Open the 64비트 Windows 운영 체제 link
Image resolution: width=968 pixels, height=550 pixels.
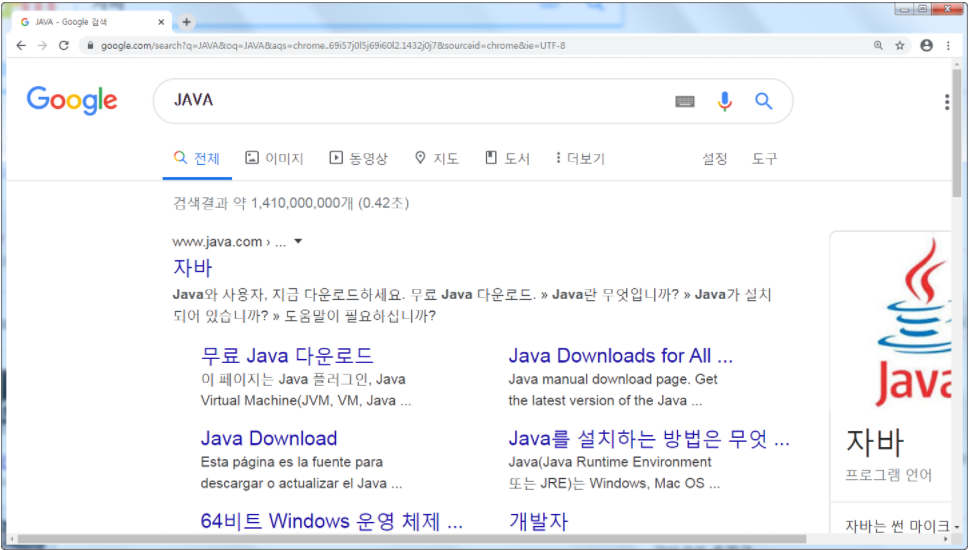[x=332, y=521]
